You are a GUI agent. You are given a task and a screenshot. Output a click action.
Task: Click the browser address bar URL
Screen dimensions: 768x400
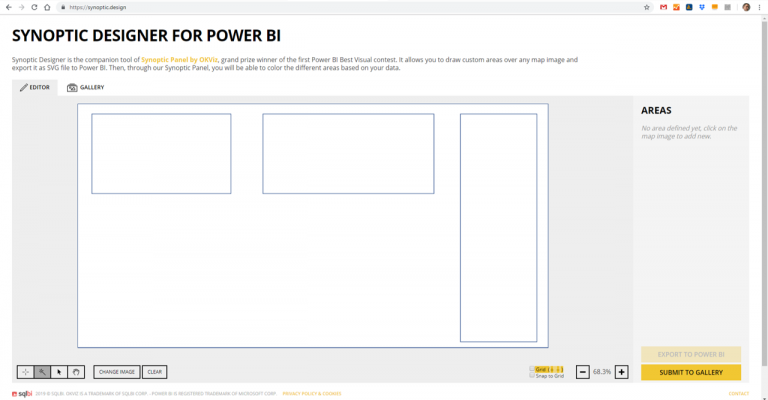[97, 7]
